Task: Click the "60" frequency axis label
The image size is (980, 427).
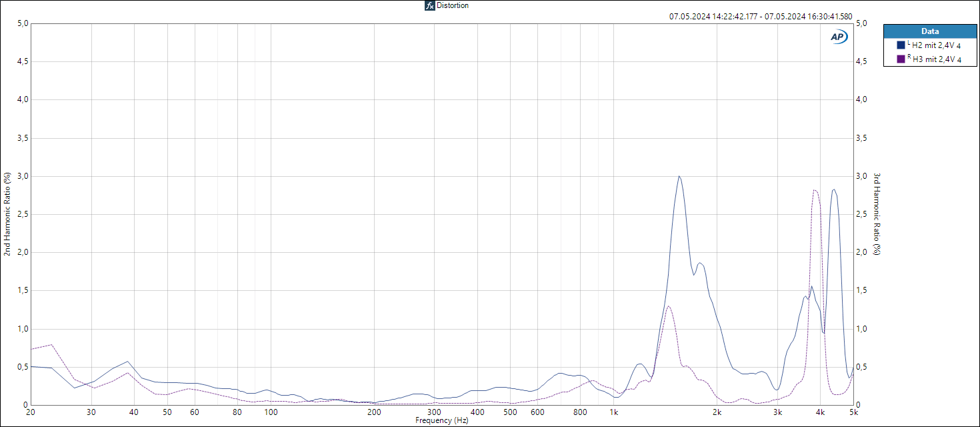Action: [x=195, y=412]
